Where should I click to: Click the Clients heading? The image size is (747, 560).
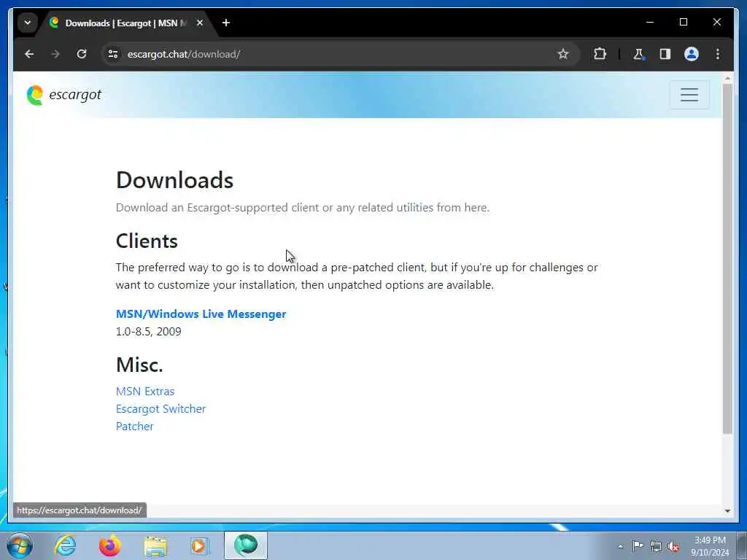click(x=147, y=241)
